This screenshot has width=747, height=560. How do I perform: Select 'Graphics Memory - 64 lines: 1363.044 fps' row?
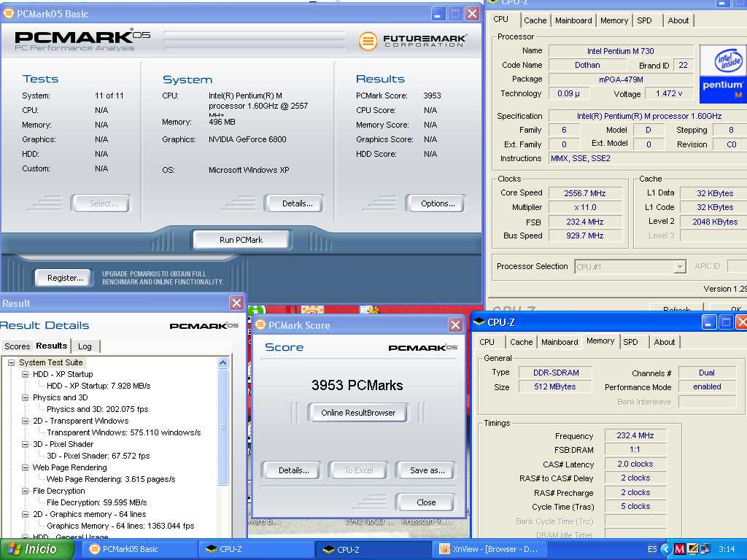click(120, 526)
